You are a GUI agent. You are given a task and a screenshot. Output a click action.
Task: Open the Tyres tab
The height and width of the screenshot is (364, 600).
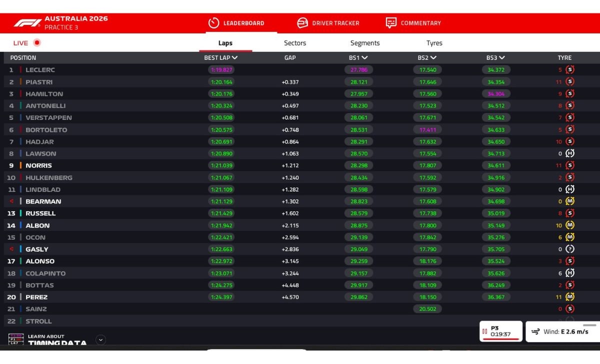coord(434,43)
